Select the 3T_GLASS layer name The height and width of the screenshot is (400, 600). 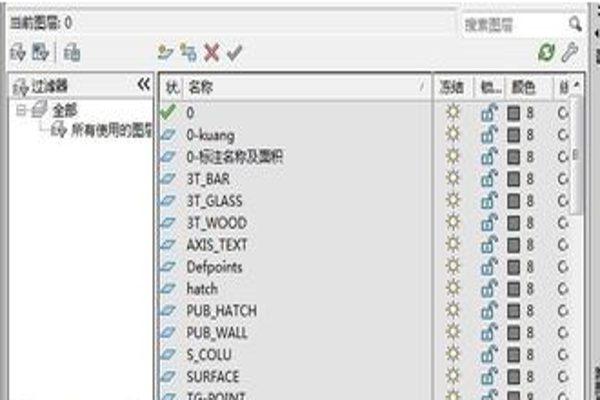point(214,201)
